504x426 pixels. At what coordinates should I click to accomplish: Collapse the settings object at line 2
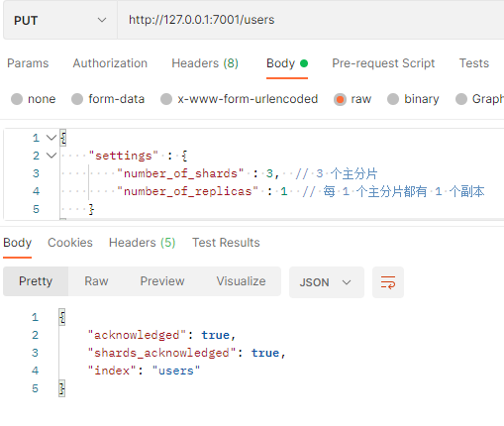51,156
